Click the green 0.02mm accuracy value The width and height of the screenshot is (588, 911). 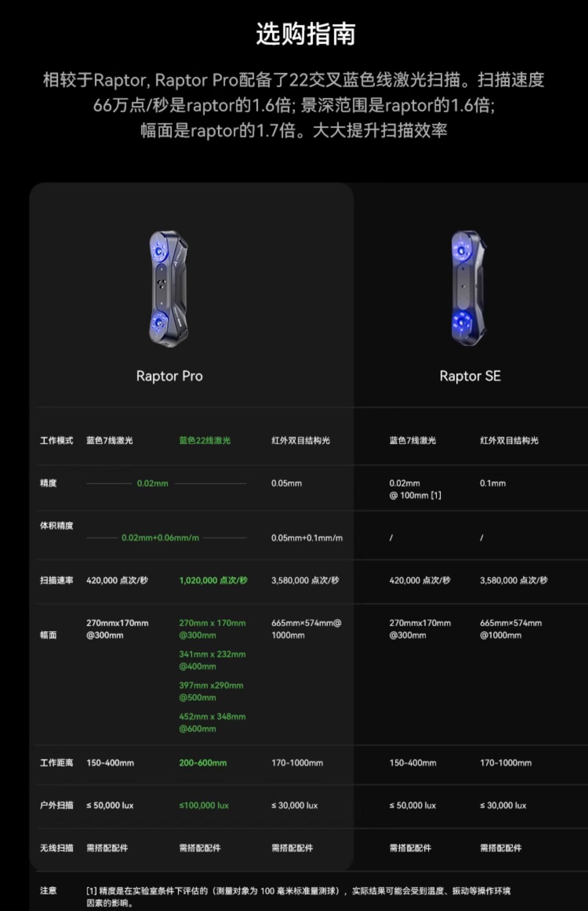coord(153,483)
